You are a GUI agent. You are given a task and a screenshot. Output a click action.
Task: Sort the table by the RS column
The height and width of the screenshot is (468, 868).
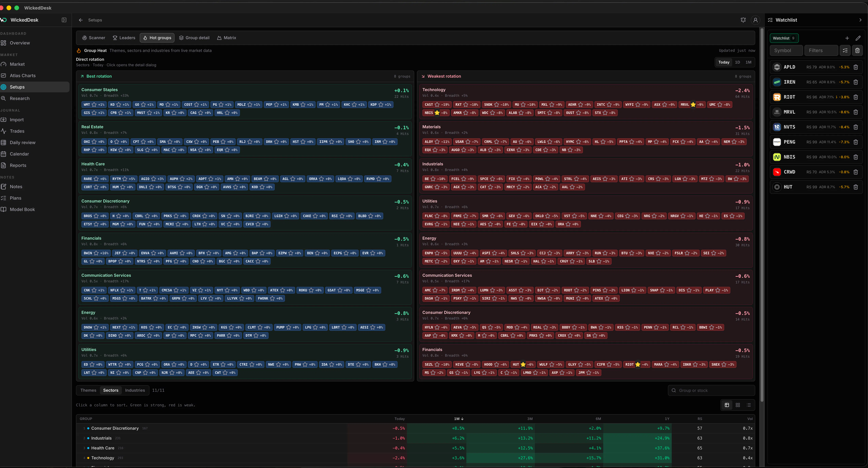700,419
